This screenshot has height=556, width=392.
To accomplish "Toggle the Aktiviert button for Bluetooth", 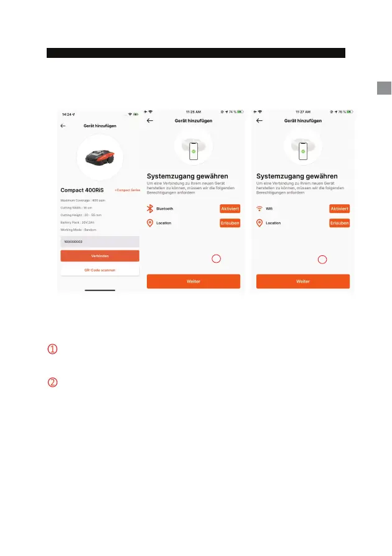I will coord(230,209).
